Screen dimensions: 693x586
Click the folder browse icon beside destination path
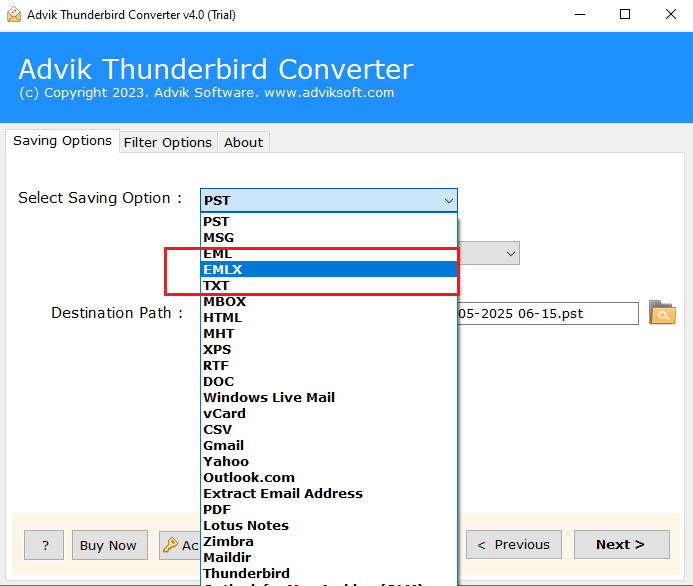662,313
